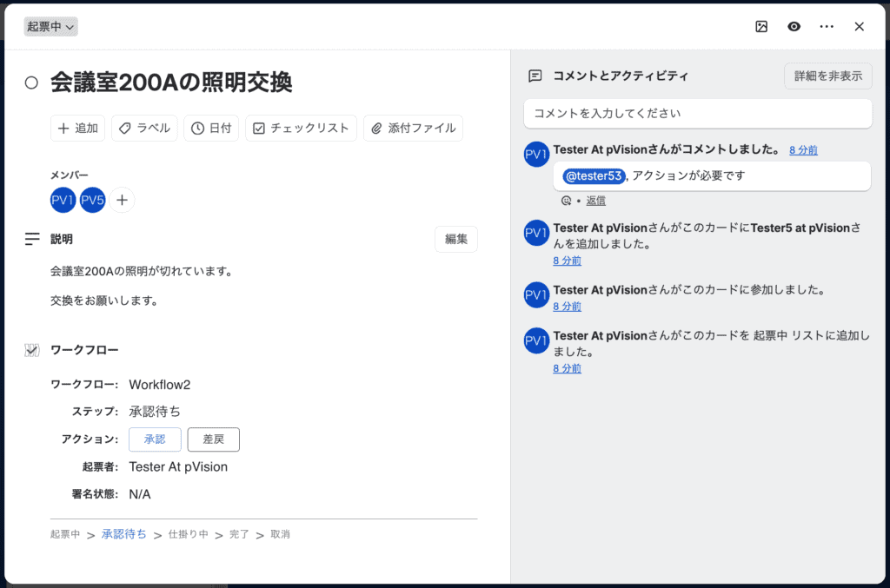This screenshot has width=890, height=588.
Task: Hide details with 詳細を非表示
Action: point(827,76)
